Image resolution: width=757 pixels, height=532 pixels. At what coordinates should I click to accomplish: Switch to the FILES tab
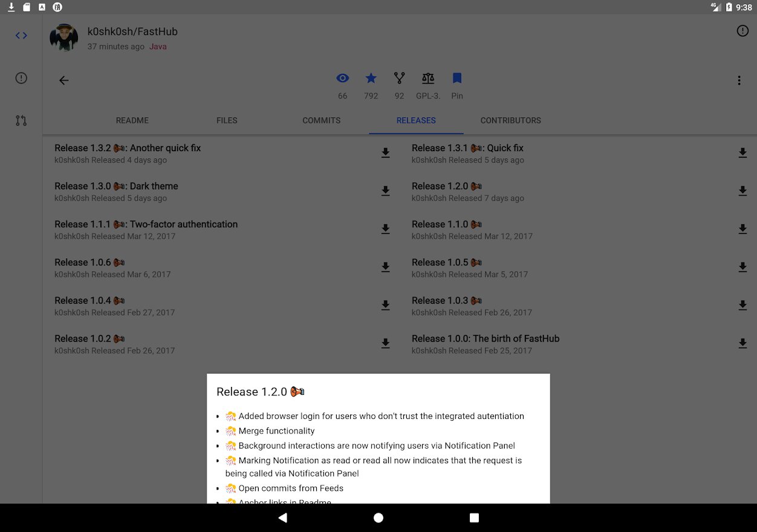click(x=227, y=120)
